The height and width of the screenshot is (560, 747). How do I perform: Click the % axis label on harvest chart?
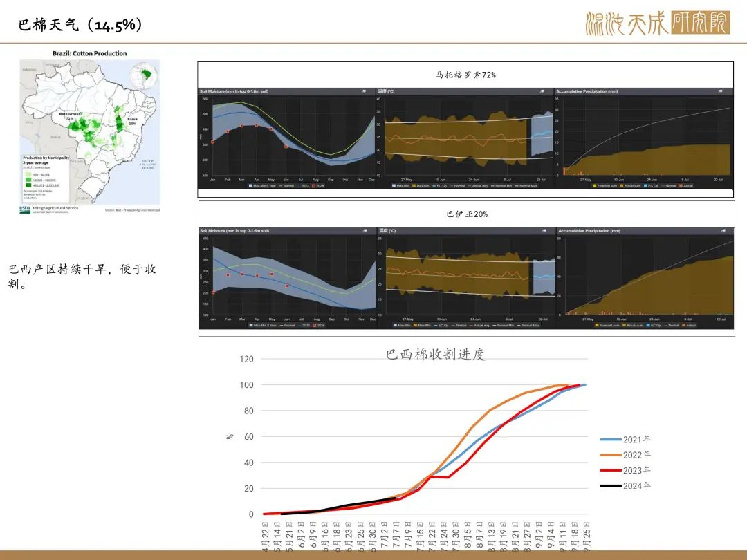pos(230,436)
